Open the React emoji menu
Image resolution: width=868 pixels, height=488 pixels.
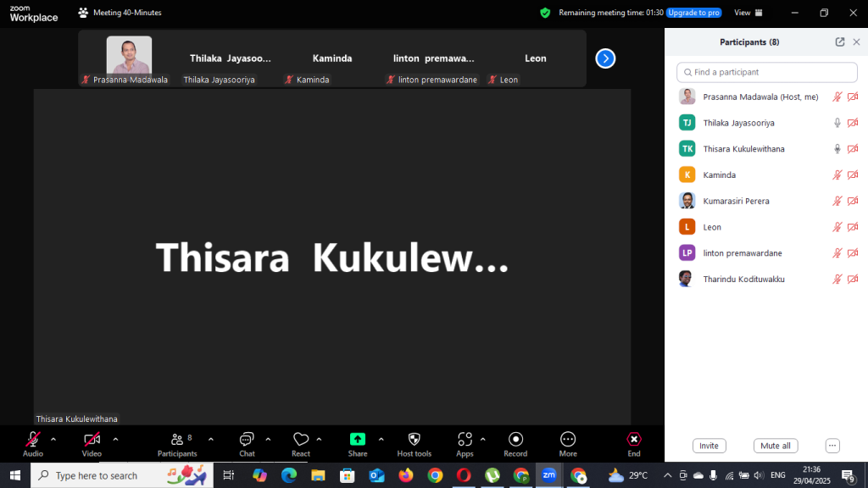[301, 444]
